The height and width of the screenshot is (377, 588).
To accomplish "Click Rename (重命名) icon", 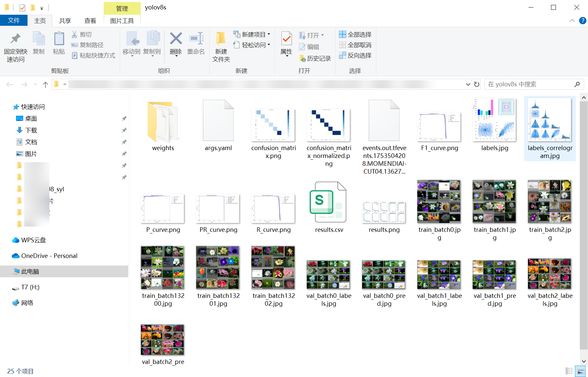I will 196,39.
